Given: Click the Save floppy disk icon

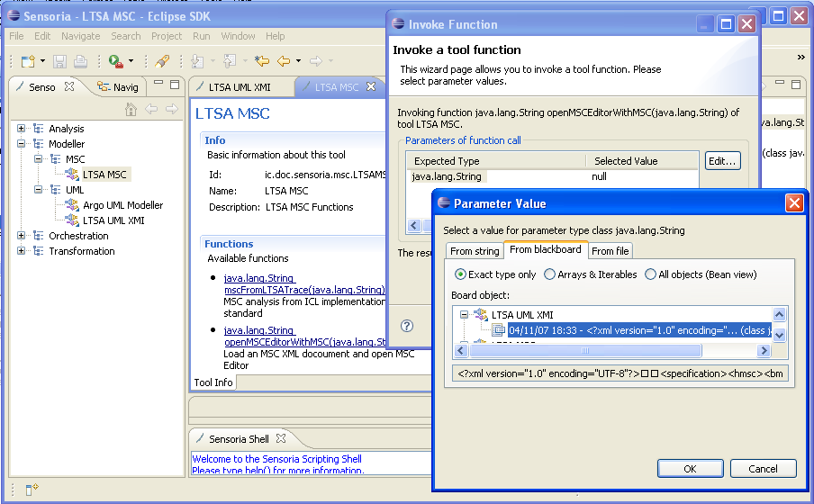Looking at the screenshot, I should (x=59, y=61).
